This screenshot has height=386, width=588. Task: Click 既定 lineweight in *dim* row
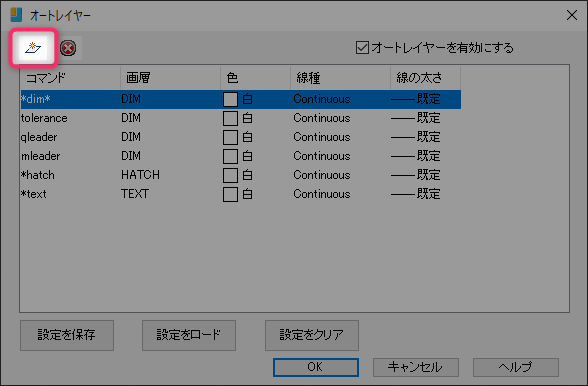coord(416,99)
